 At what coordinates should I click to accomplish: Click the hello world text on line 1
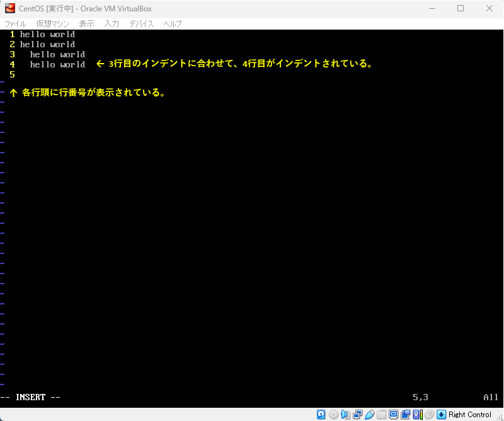(x=48, y=34)
